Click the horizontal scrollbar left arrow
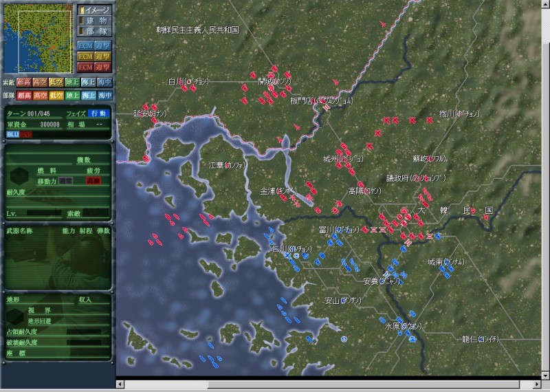 120,384
